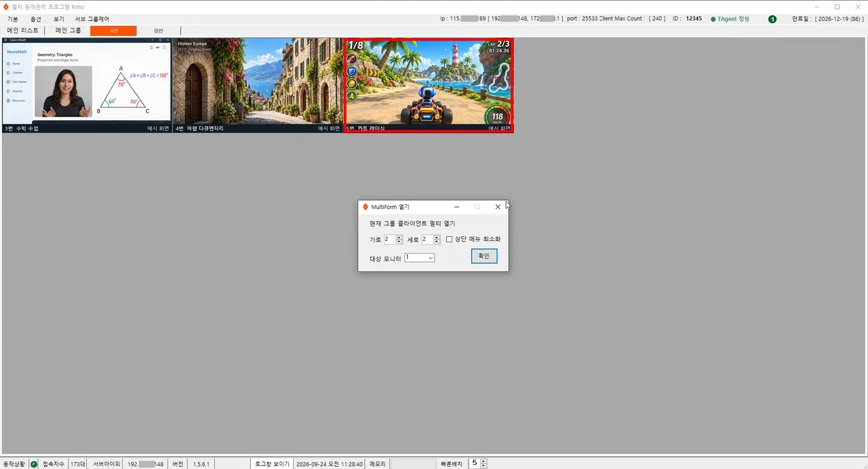The image size is (868, 469).
Task: Click the 'TAgent 정상' status text
Action: coord(734,19)
